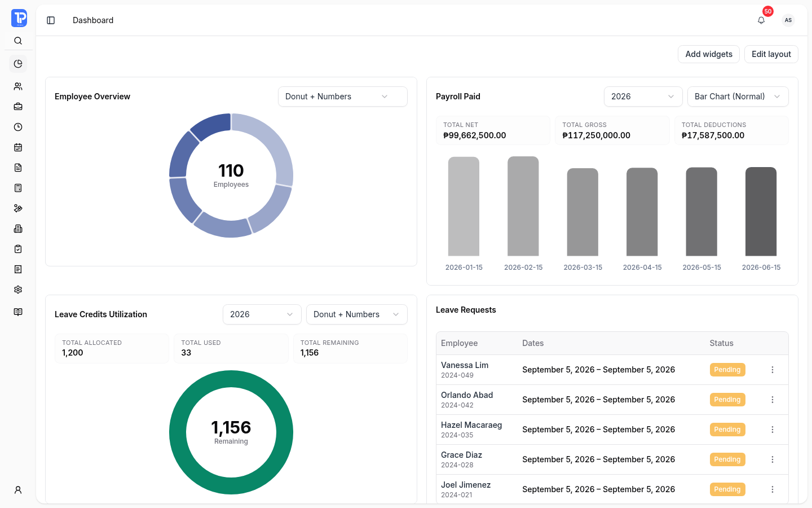
Task: Open the AS user avatar menu
Action: tap(788, 20)
